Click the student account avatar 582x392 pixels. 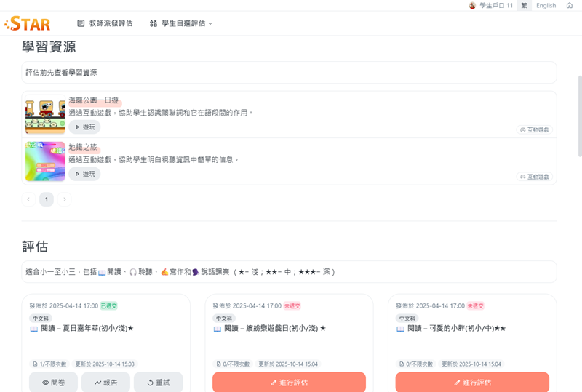click(x=472, y=6)
